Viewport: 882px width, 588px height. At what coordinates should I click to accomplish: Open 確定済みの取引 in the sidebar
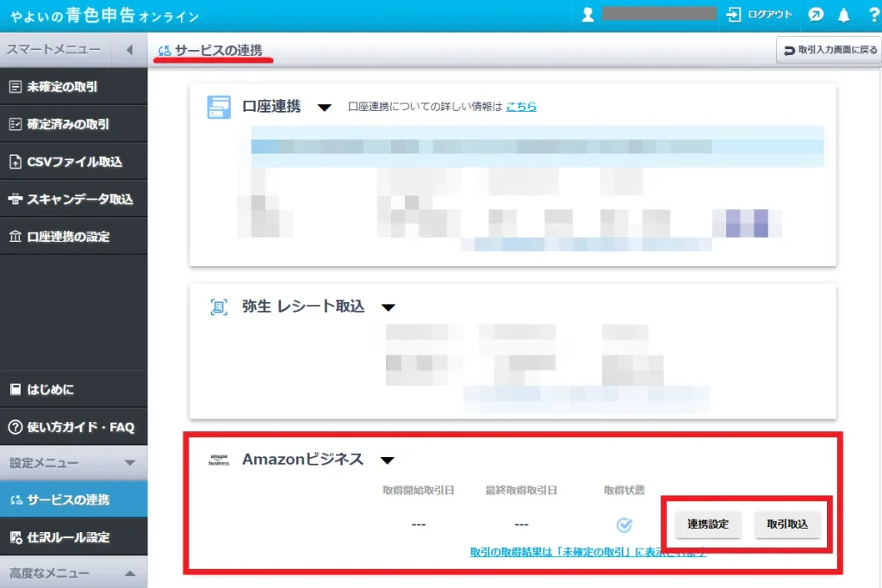(74, 124)
